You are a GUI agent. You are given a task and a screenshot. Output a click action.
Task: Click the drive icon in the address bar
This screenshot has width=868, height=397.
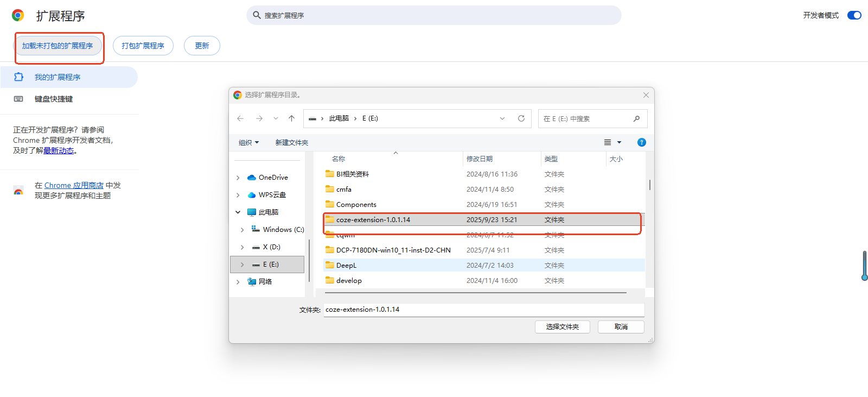tap(312, 118)
